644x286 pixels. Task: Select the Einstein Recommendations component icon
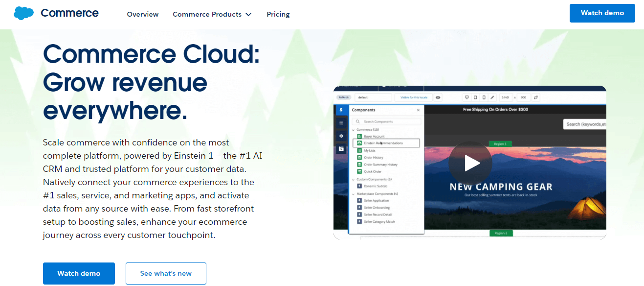[x=359, y=143]
